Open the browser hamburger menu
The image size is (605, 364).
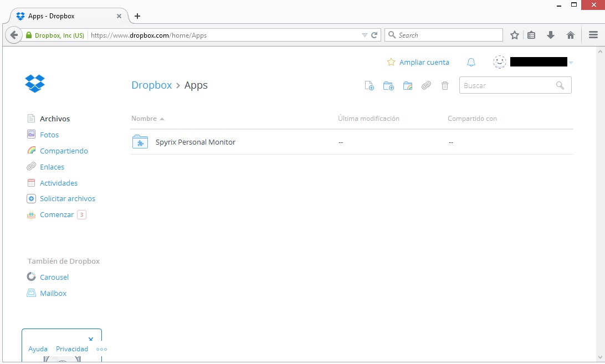coord(593,35)
